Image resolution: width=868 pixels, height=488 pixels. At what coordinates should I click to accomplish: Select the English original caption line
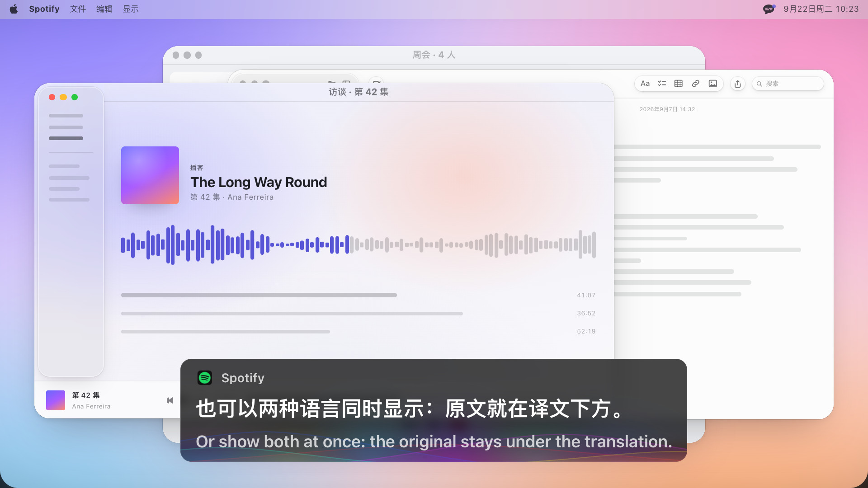pos(434,441)
